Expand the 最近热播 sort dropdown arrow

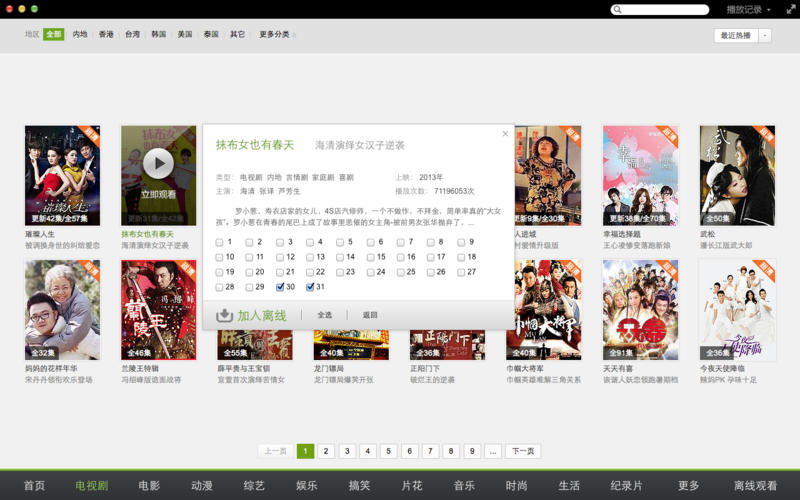765,35
